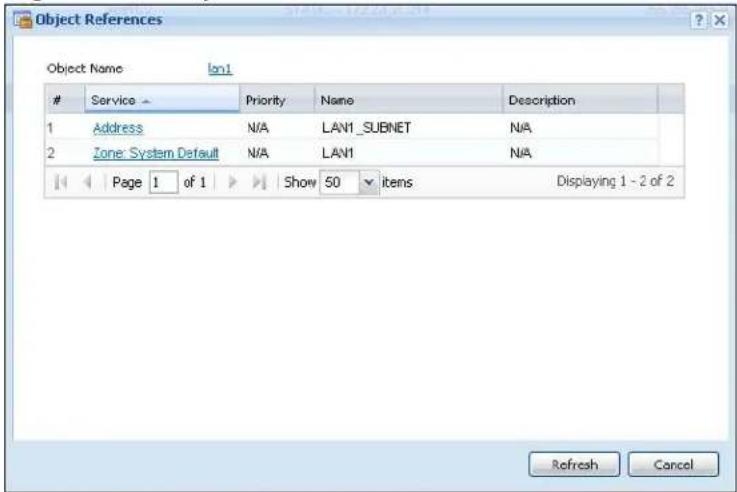Open the lan1 object name link
Viewport: 737px width, 492px height.
click(220, 69)
